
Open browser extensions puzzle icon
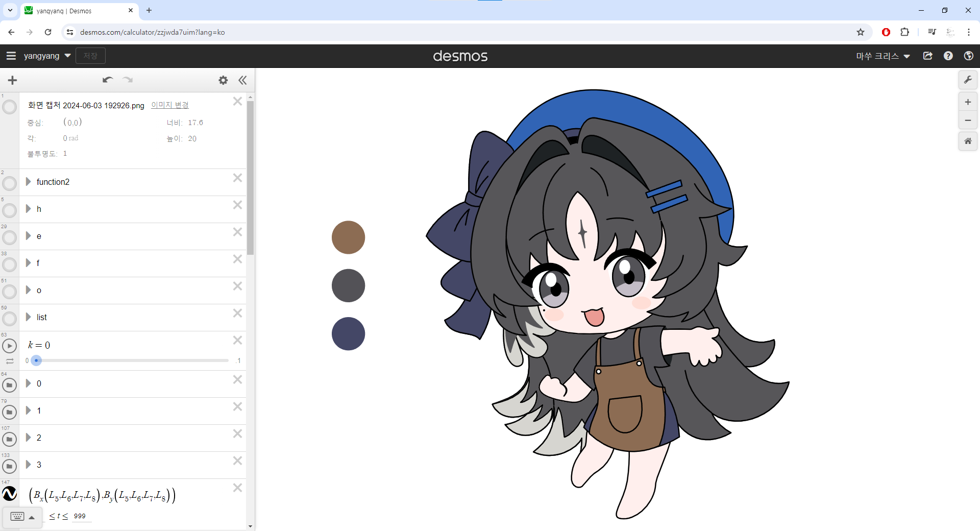[904, 32]
